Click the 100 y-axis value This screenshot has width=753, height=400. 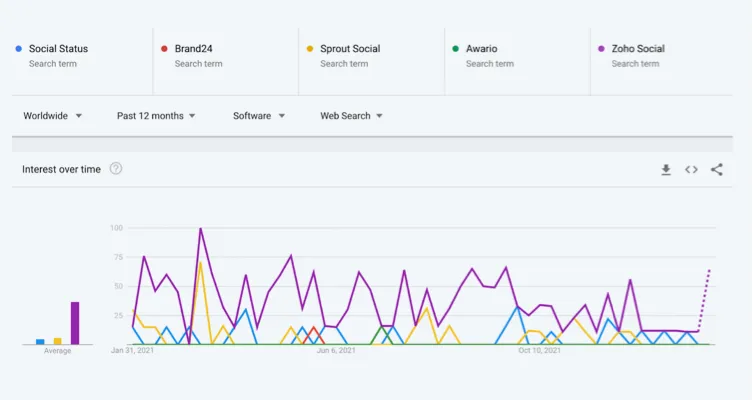click(x=117, y=228)
